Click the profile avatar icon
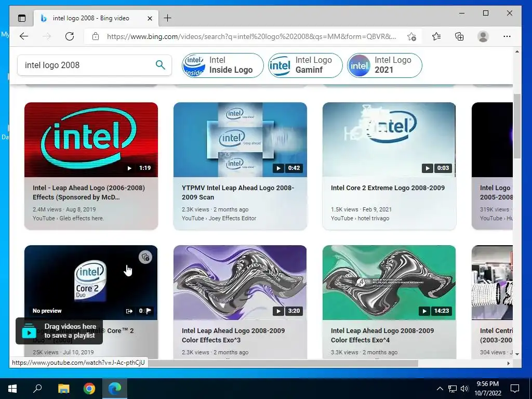 [483, 36]
